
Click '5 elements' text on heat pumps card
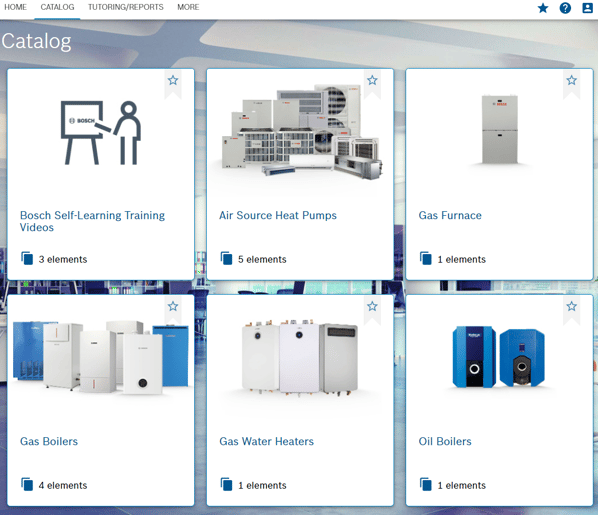pos(262,259)
